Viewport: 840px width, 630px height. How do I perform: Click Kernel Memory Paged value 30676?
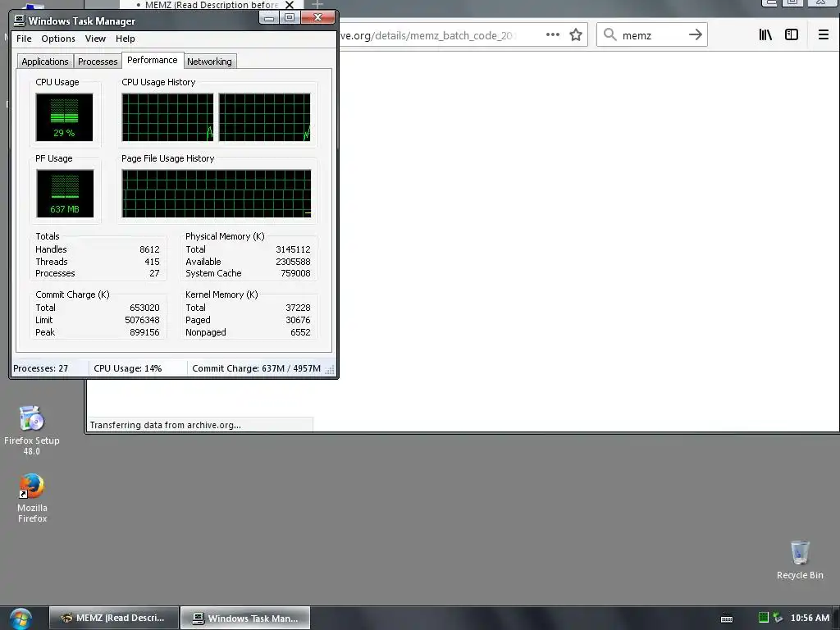pyautogui.click(x=298, y=320)
